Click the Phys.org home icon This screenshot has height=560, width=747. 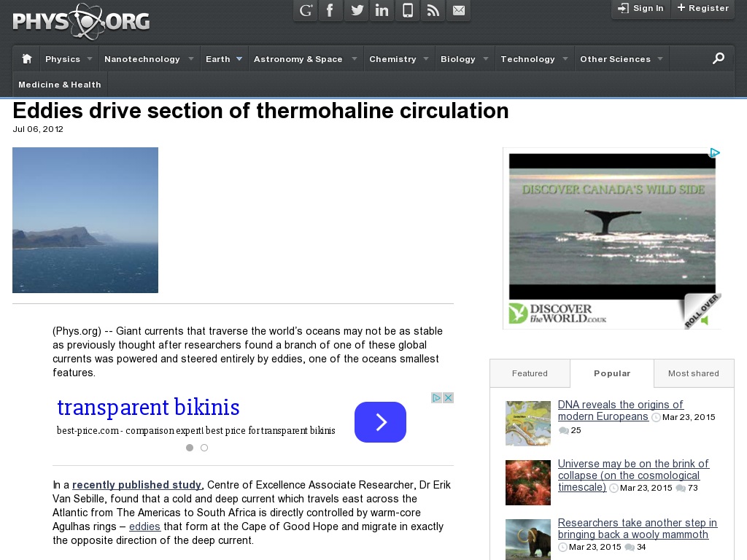(26, 58)
